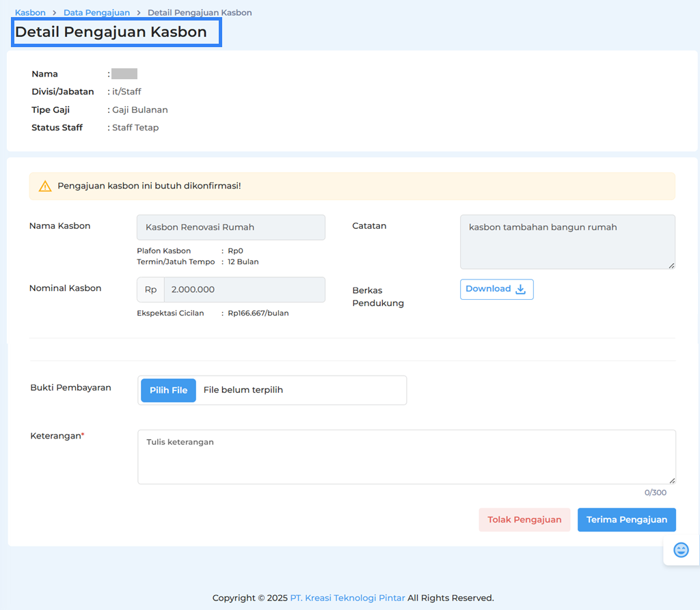
Task: Approve with the Terima Pengajuan button
Action: click(626, 520)
